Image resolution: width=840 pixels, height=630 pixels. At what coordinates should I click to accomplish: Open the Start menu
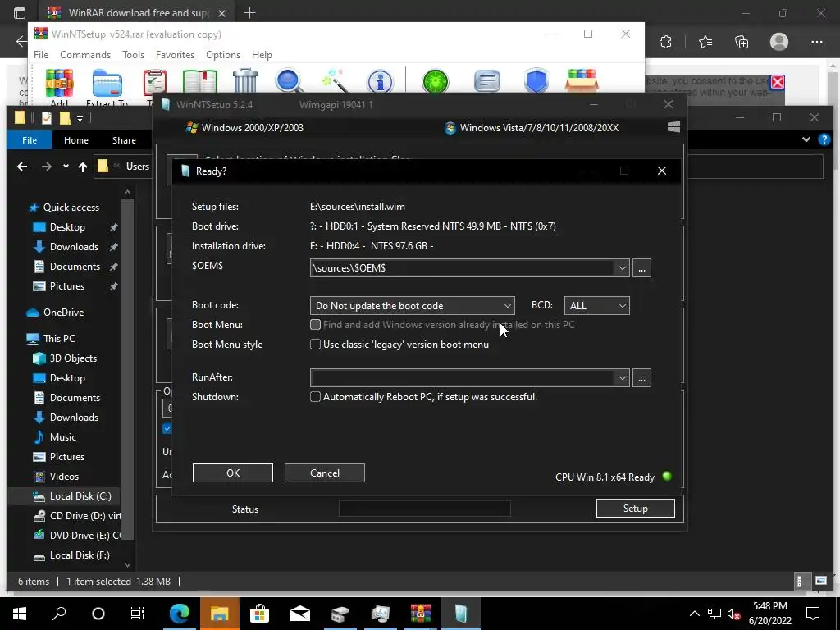[x=20, y=614]
